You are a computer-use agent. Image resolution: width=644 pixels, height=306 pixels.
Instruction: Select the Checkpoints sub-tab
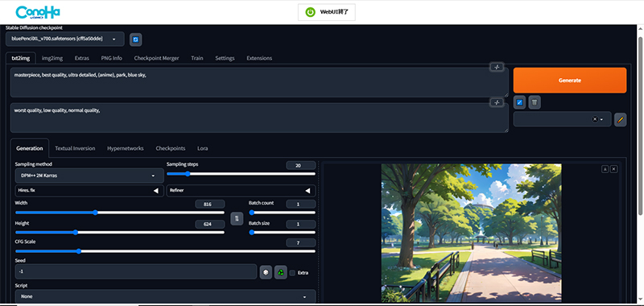(171, 148)
